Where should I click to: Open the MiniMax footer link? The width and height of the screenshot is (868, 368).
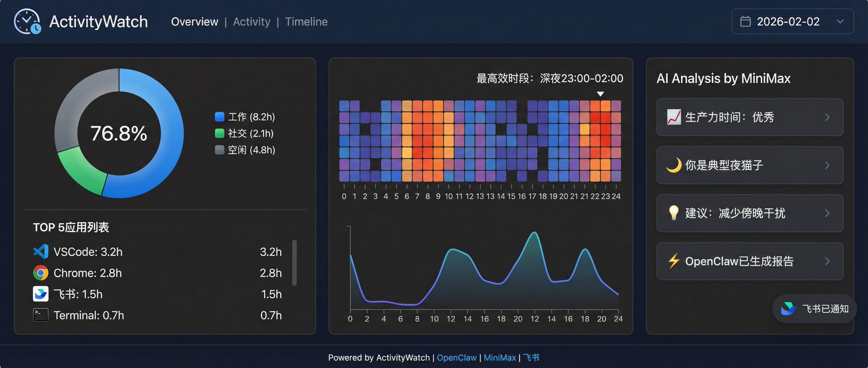click(x=500, y=357)
